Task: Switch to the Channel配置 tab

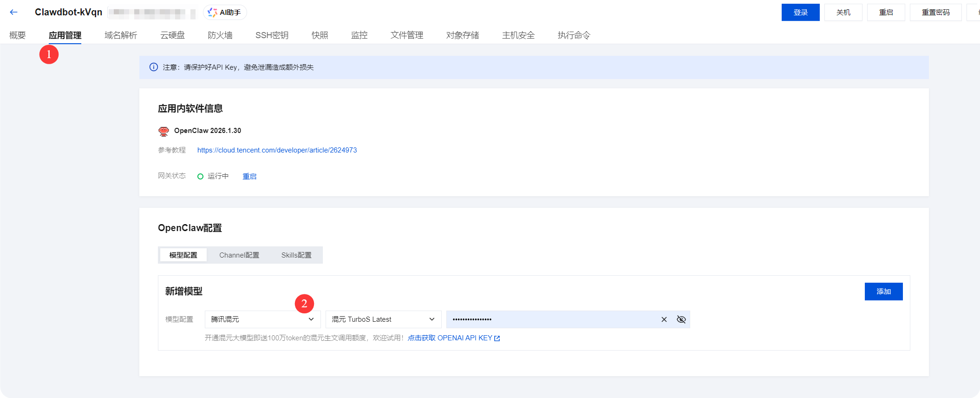Action: coord(239,255)
